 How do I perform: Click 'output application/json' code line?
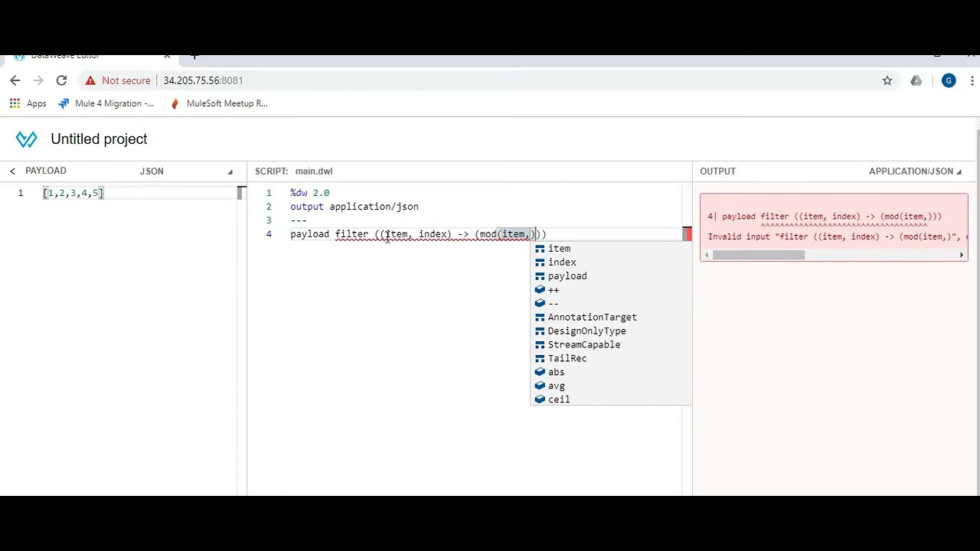coord(354,207)
